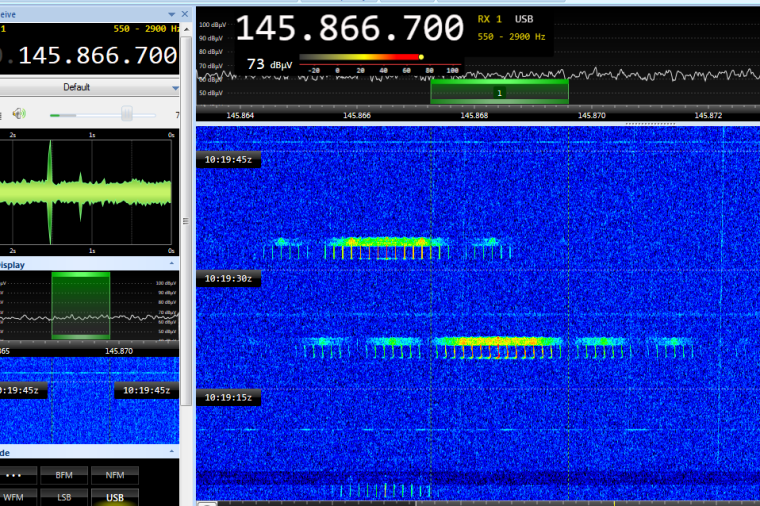This screenshot has height=506, width=760.
Task: Click the large main frequency display
Action: click(x=350, y=28)
